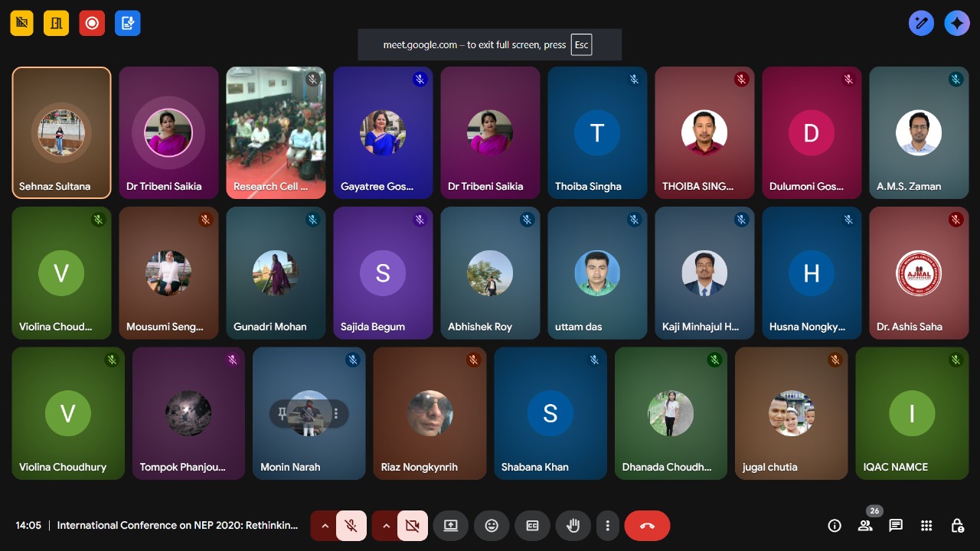Unmute your microphone
This screenshot has height=551, width=980.
[x=351, y=526]
